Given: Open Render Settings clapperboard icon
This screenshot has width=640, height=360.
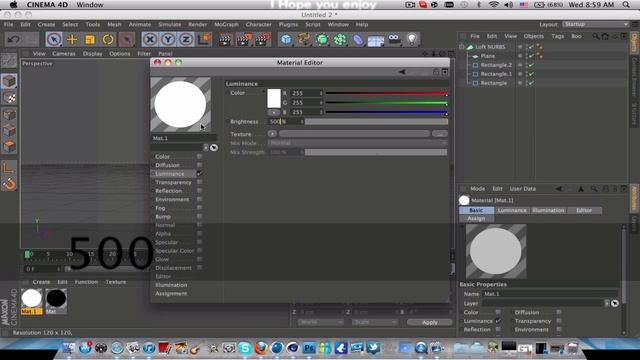Looking at the screenshot, I should [x=262, y=40].
